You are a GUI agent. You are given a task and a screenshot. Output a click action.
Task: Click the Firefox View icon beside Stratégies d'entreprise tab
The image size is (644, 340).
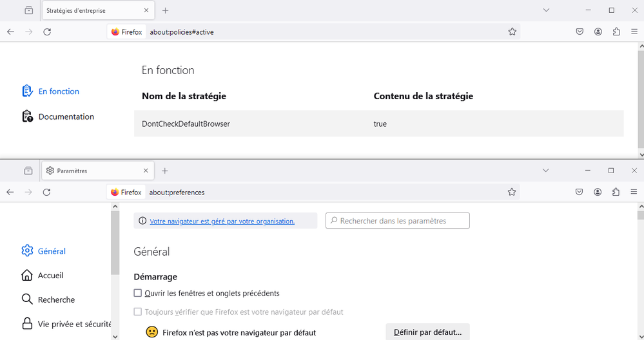[x=29, y=11]
